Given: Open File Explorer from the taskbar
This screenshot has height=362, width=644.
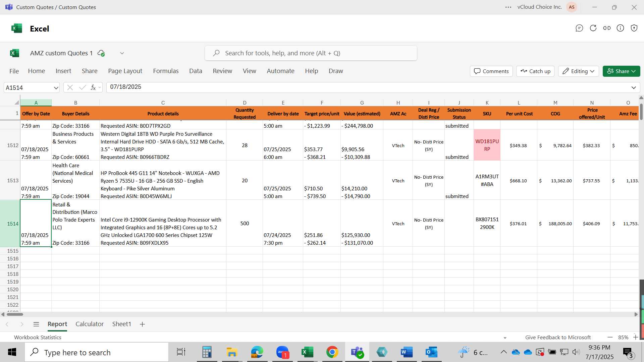Looking at the screenshot, I should (x=231, y=352).
